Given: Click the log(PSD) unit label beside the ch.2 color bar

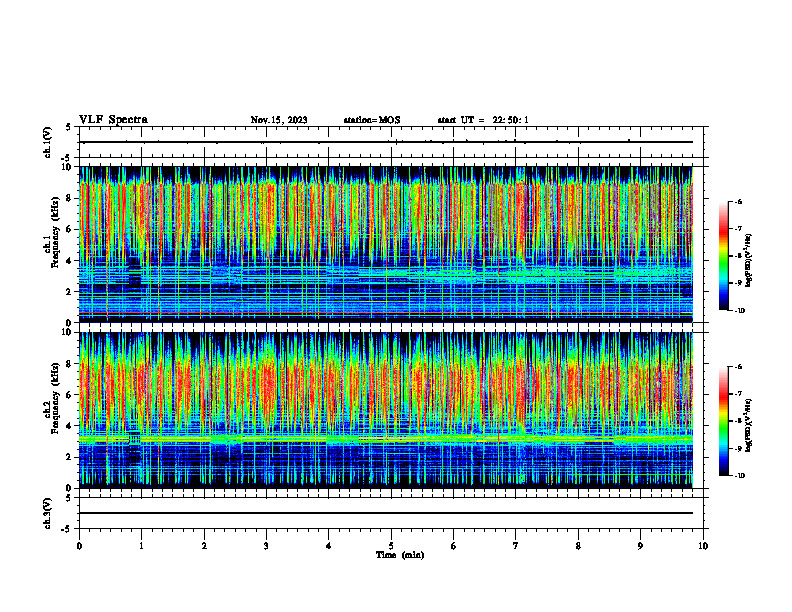Looking at the screenshot, I should tap(750, 423).
